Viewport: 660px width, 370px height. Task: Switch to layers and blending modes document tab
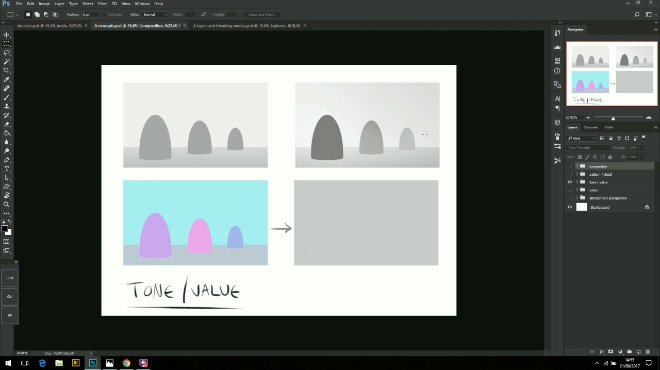(x=246, y=26)
